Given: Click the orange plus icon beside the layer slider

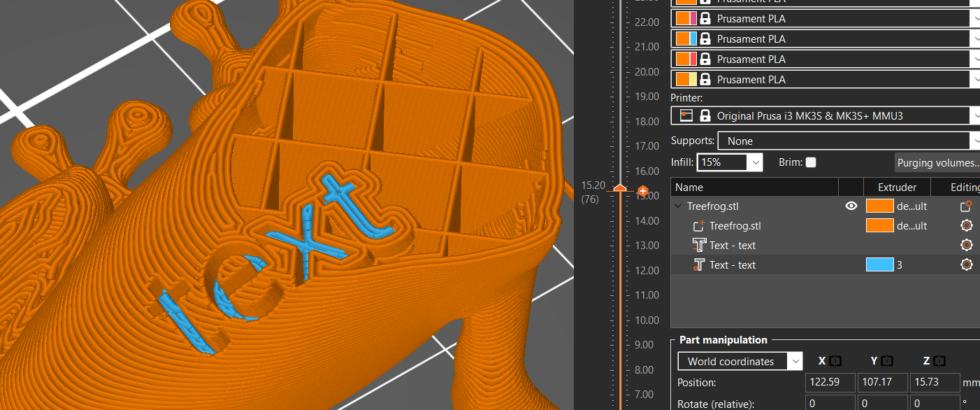Looking at the screenshot, I should (x=642, y=190).
